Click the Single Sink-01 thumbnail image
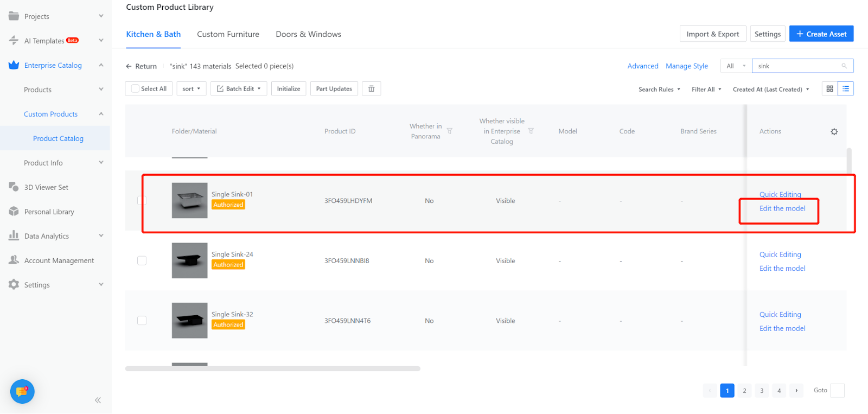Screen dimensions: 868x414 pos(189,201)
